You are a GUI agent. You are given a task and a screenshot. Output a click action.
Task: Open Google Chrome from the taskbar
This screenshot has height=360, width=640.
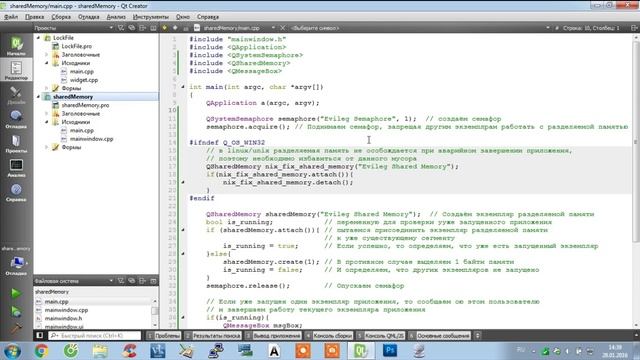tap(41, 351)
